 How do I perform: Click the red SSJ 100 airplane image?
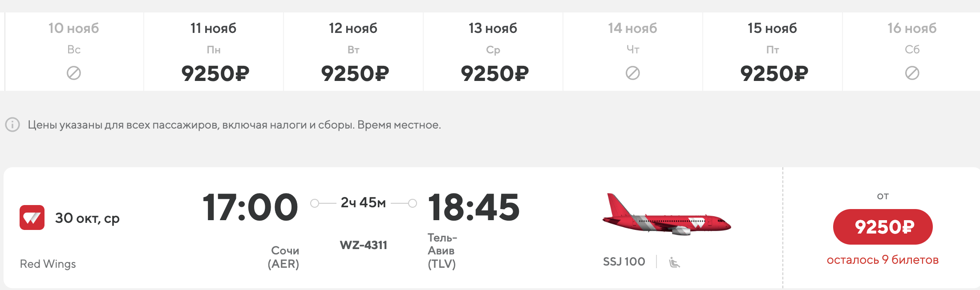666,214
